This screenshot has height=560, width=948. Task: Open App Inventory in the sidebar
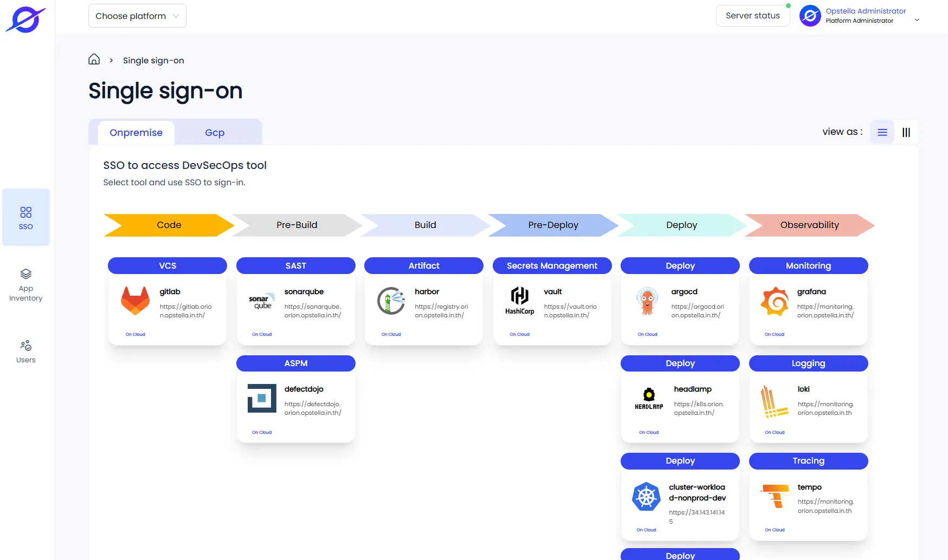25,285
